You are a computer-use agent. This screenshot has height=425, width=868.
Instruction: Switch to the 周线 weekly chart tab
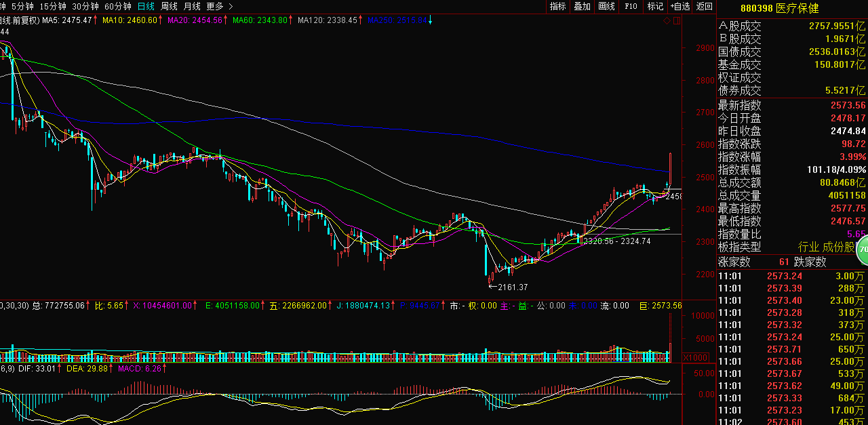point(169,6)
